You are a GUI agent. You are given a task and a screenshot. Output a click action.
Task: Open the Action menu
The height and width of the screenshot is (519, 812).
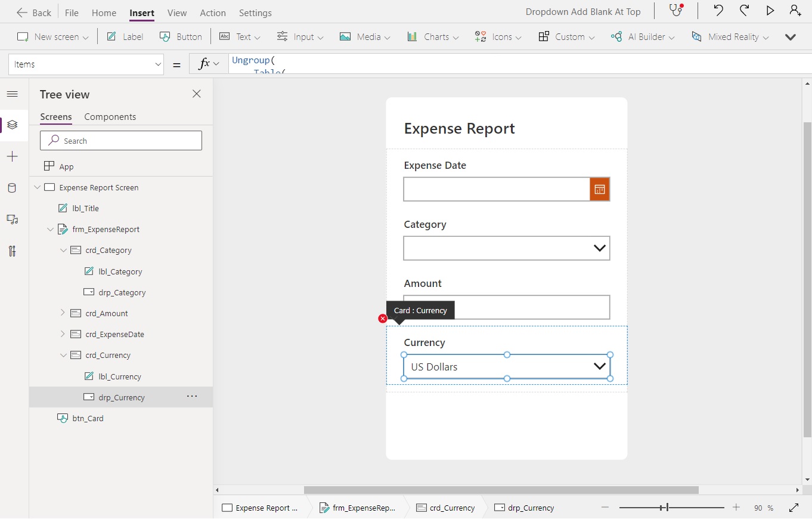212,13
